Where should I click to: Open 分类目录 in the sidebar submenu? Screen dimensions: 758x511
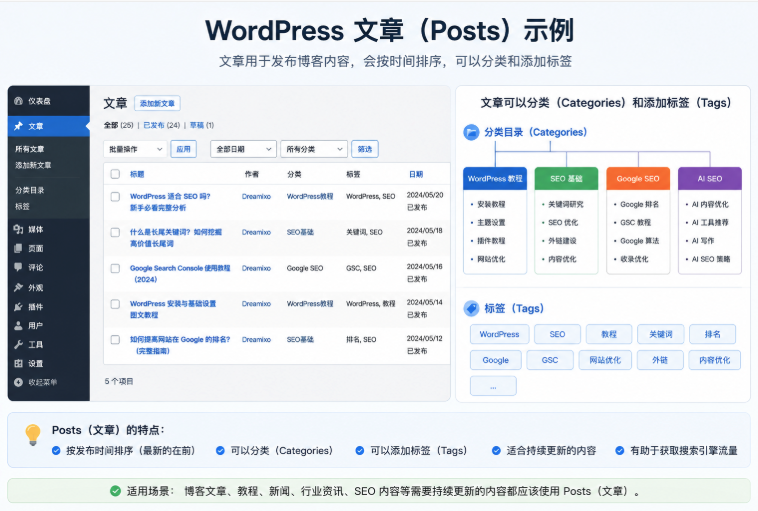click(29, 190)
